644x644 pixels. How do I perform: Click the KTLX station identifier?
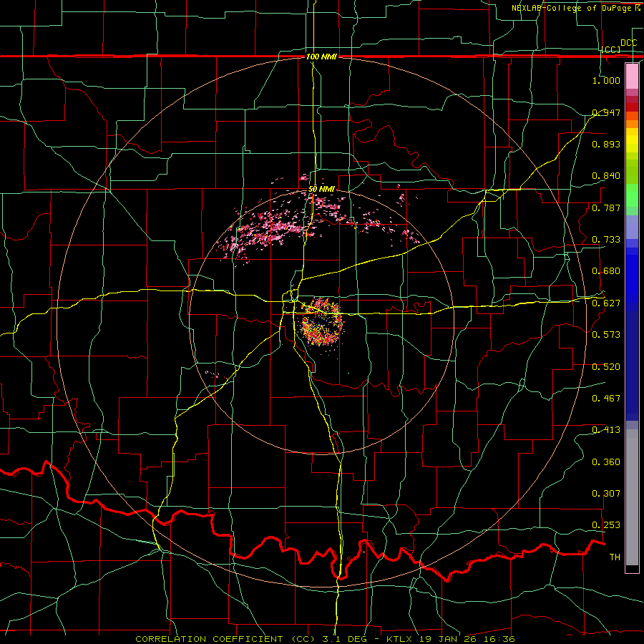pos(399,639)
